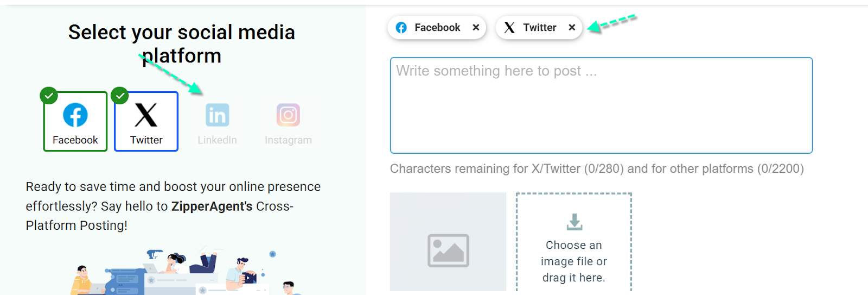Click the Twitter label under X icon
Screen dimensions: 868x295
(x=146, y=140)
